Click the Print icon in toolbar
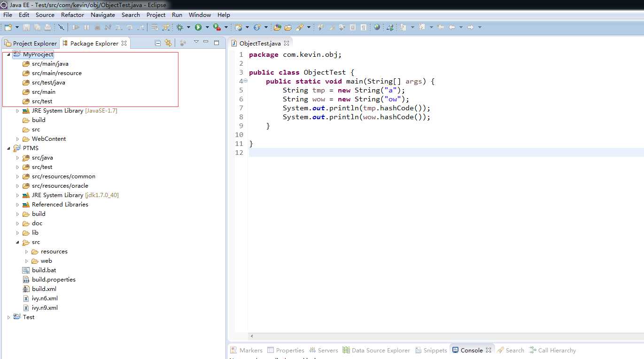The width and height of the screenshot is (644, 359). (47, 27)
